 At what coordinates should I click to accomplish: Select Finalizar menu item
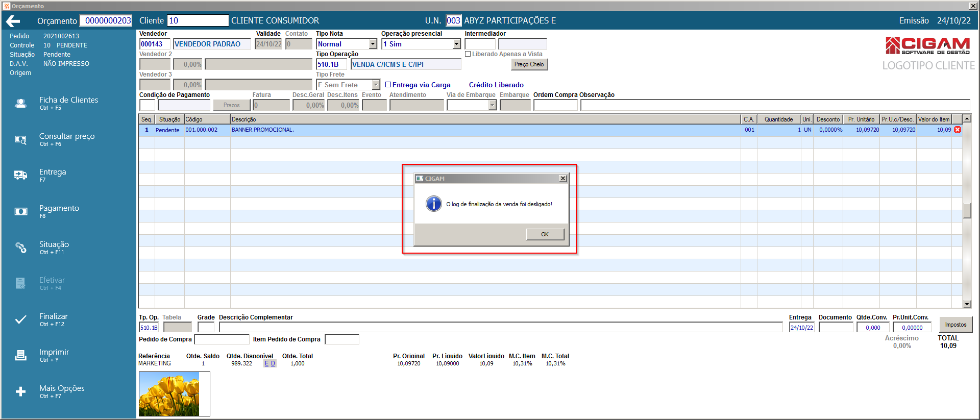pos(53,319)
